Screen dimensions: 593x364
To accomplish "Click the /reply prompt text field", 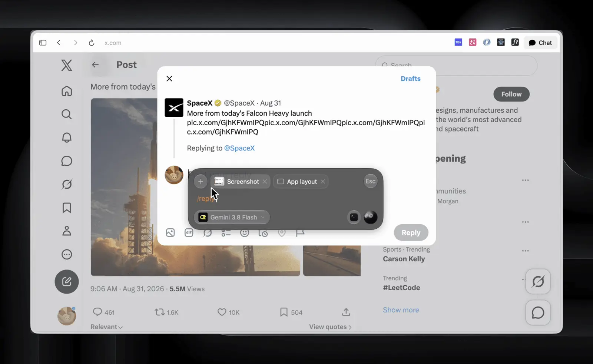I will pos(285,199).
